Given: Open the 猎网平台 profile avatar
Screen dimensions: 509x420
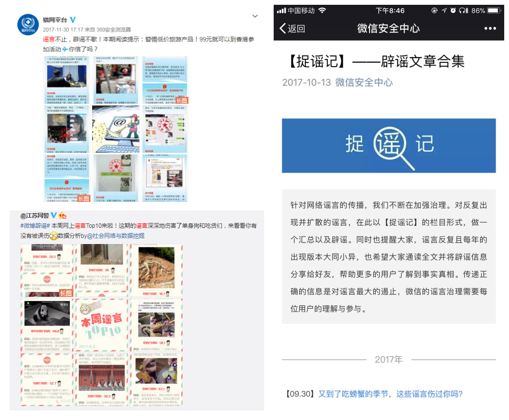Looking at the screenshot, I should coord(28,24).
